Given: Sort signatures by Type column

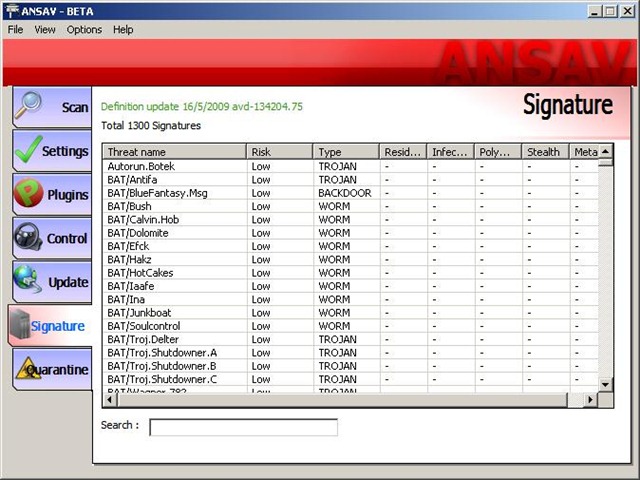Looking at the screenshot, I should coord(346,152).
